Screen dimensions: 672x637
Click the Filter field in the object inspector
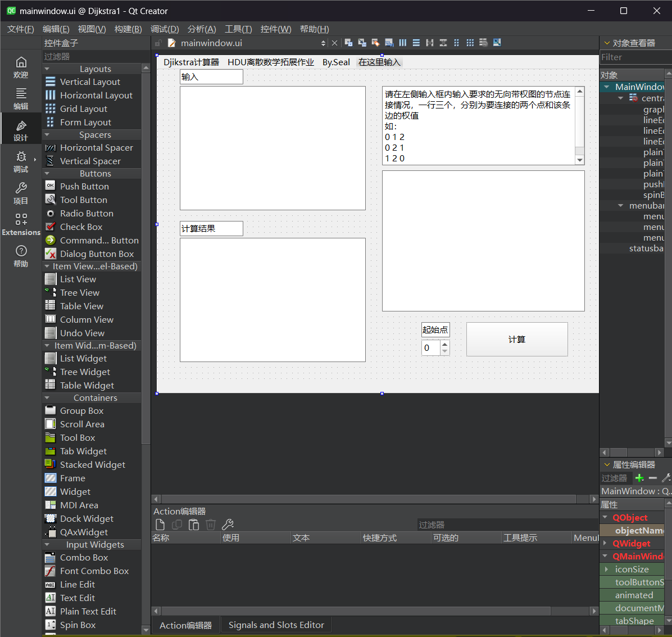pyautogui.click(x=635, y=57)
